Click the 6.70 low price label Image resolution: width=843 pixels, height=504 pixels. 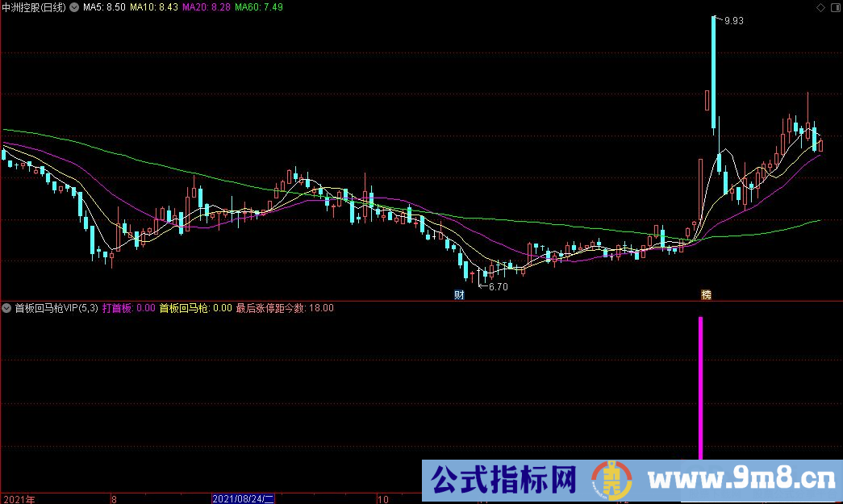[499, 287]
